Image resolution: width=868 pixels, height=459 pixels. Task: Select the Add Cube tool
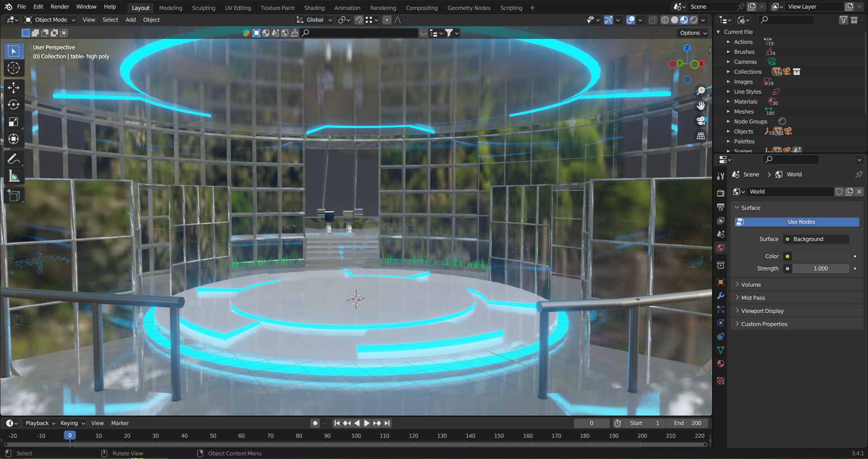14,195
